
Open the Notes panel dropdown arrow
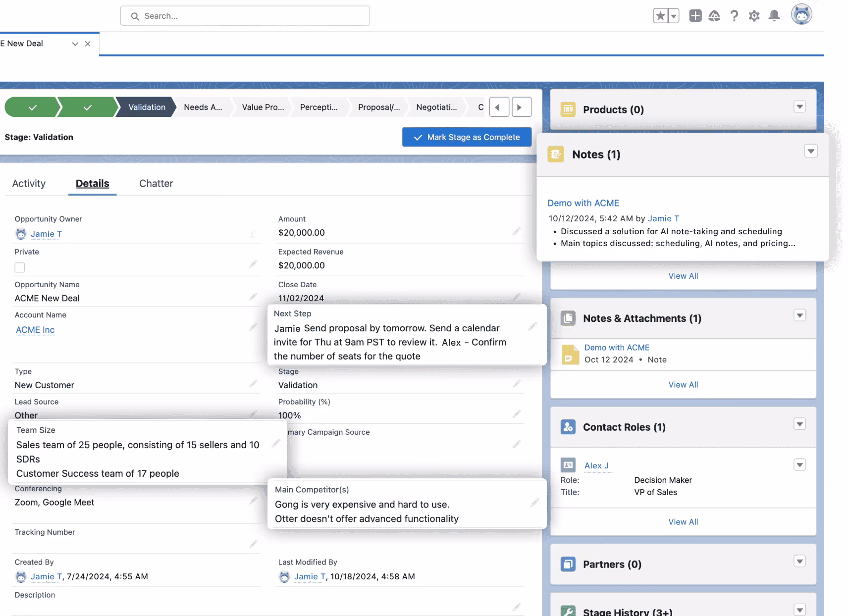coord(810,151)
